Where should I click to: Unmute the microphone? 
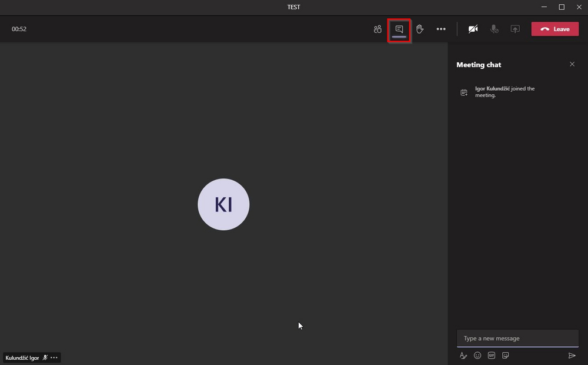(495, 29)
